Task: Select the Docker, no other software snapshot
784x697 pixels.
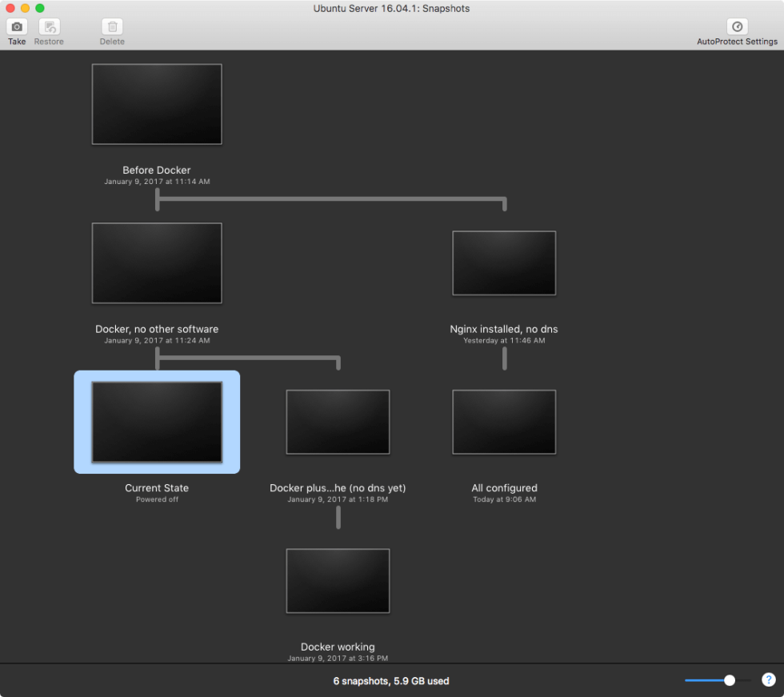Action: (157, 262)
